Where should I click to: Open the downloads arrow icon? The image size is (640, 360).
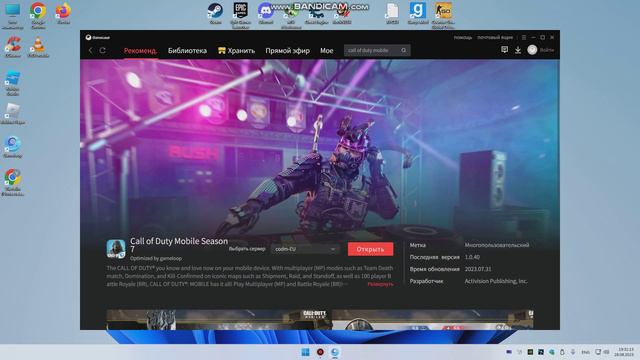coord(518,50)
